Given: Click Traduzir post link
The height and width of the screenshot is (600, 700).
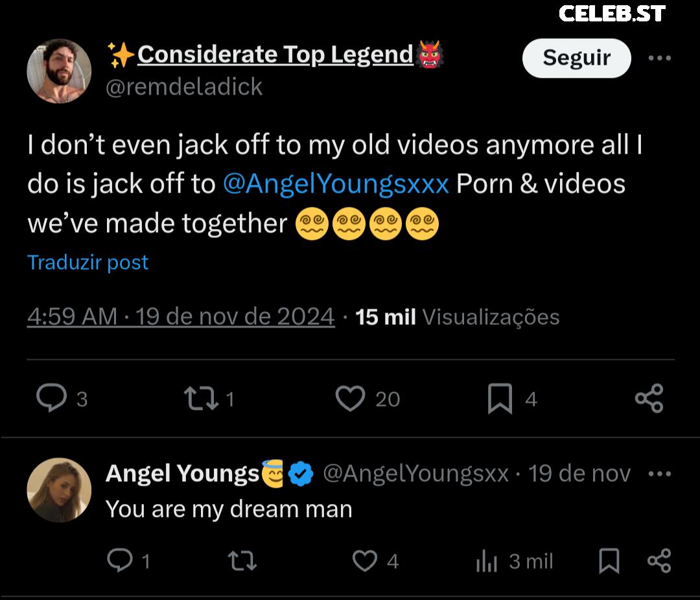Looking at the screenshot, I should (87, 262).
